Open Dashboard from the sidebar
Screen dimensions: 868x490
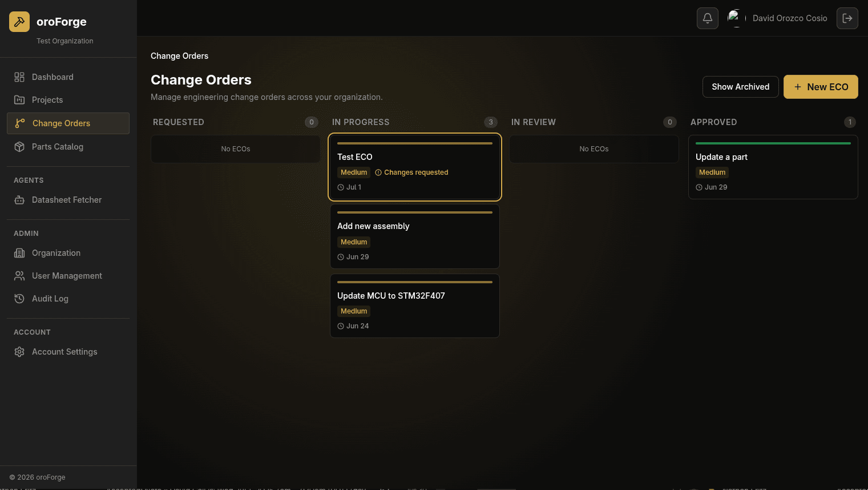pyautogui.click(x=68, y=77)
